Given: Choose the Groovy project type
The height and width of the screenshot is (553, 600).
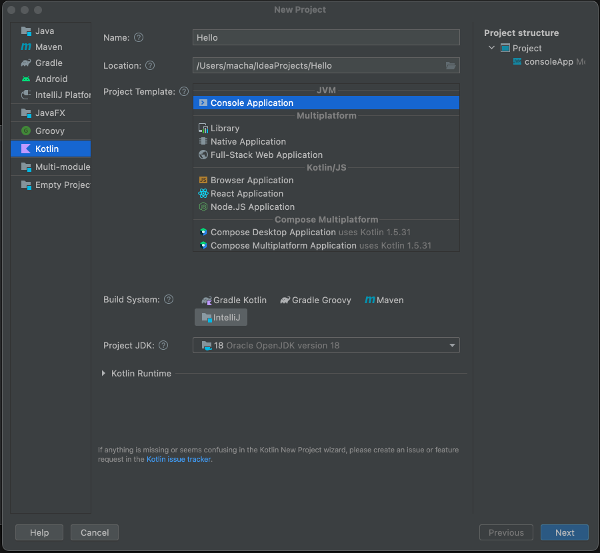Looking at the screenshot, I should click(51, 131).
